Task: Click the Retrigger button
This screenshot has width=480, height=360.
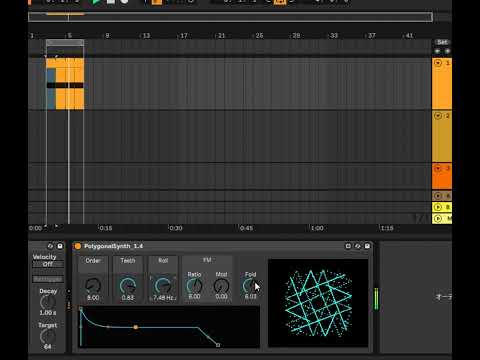Action: [48, 279]
